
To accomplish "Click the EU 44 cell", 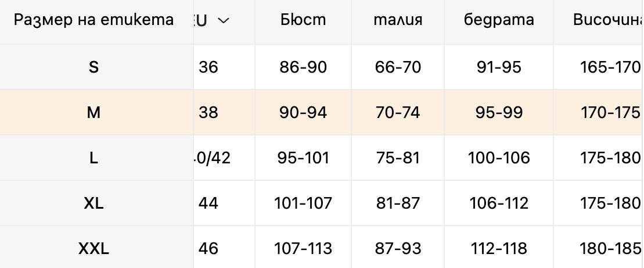I will (x=208, y=203).
